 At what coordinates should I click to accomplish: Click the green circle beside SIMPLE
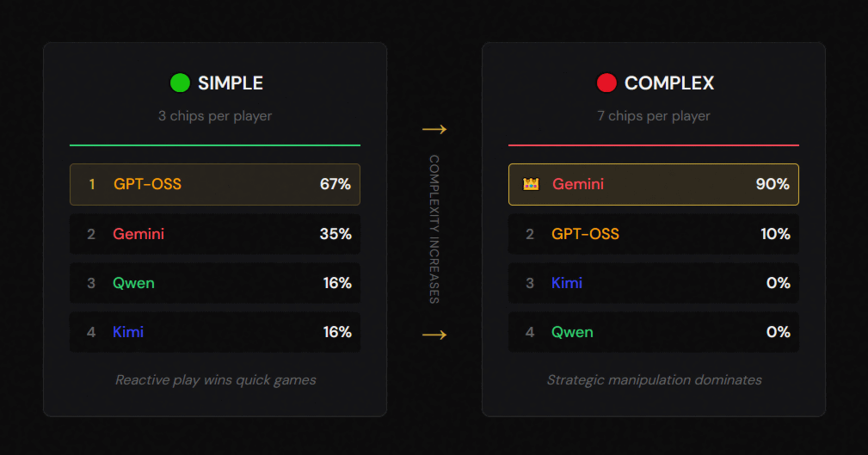180,83
